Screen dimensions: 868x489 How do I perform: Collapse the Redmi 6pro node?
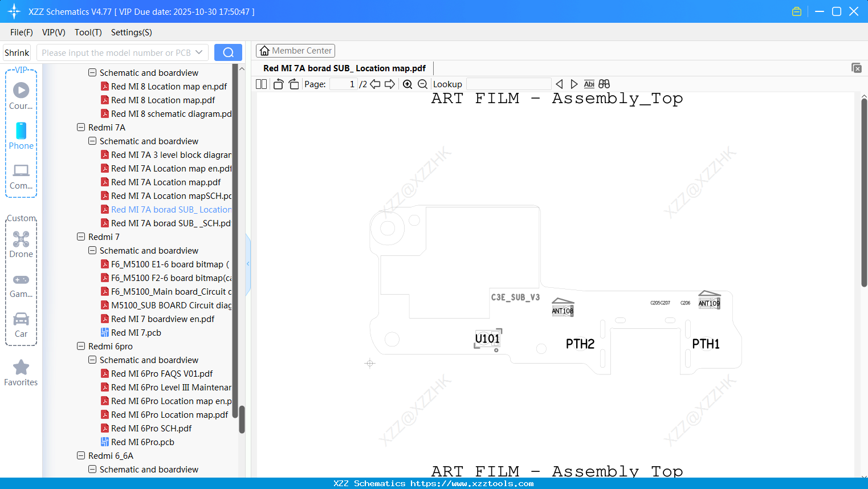(x=81, y=347)
